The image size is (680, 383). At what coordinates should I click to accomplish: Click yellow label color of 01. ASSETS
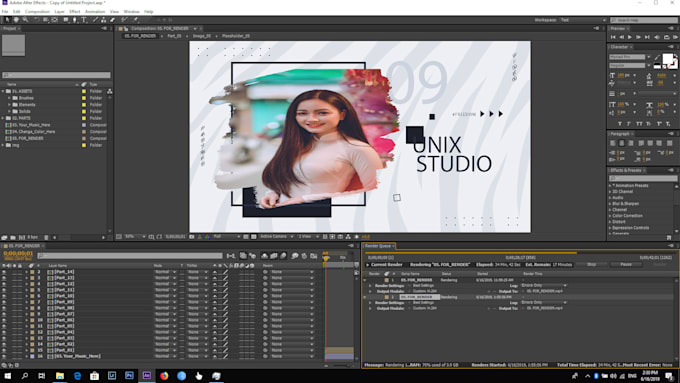tap(84, 92)
